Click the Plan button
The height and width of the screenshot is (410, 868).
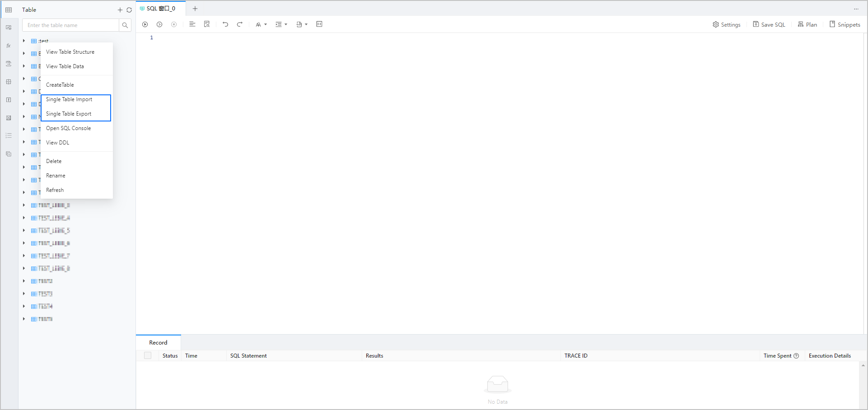coord(807,25)
